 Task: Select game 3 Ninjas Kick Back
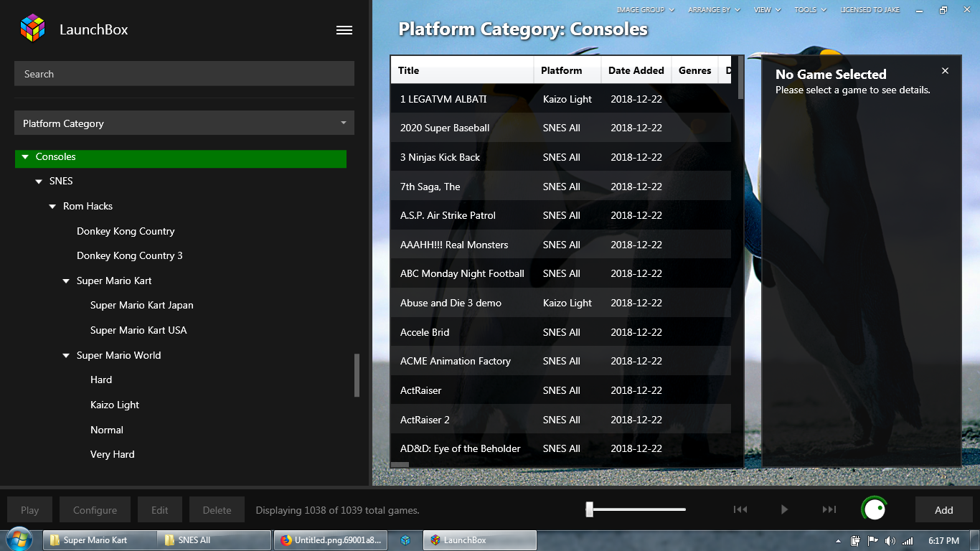click(561, 157)
